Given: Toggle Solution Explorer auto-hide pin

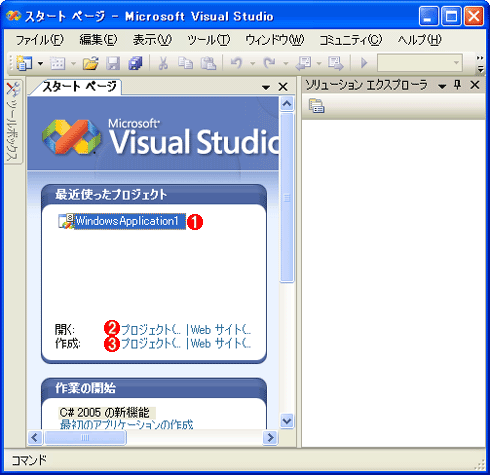Looking at the screenshot, I should coord(458,85).
